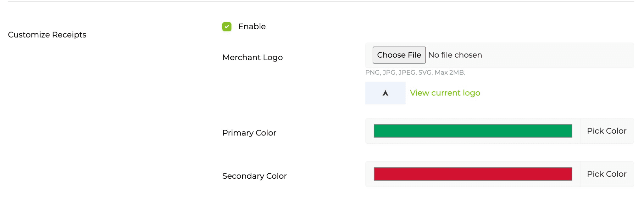Click the arrow logo thumbnail preview
This screenshot has width=644, height=219.
point(385,93)
